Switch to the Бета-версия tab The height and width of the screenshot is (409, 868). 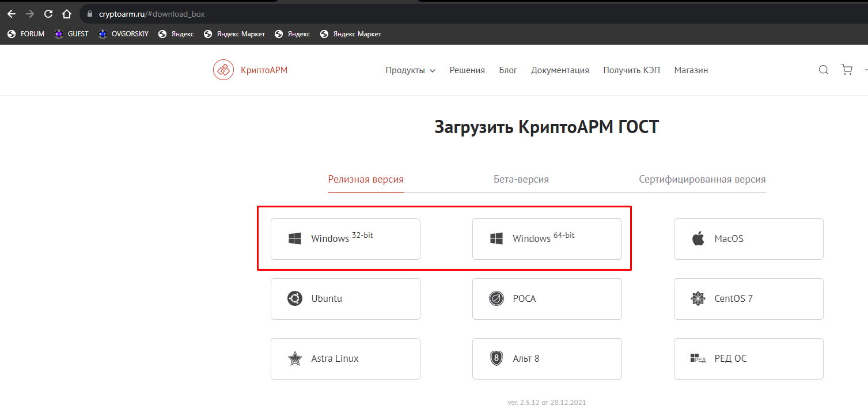pos(521,179)
